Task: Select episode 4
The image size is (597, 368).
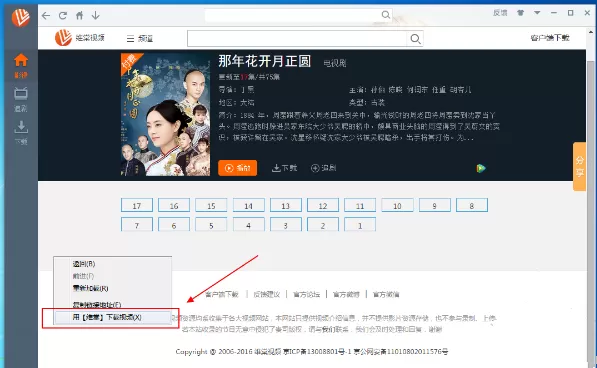Action: tap(248, 225)
